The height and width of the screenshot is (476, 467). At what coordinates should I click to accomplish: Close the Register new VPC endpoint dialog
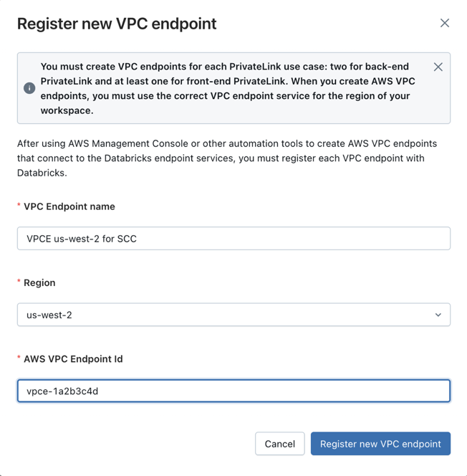point(444,23)
